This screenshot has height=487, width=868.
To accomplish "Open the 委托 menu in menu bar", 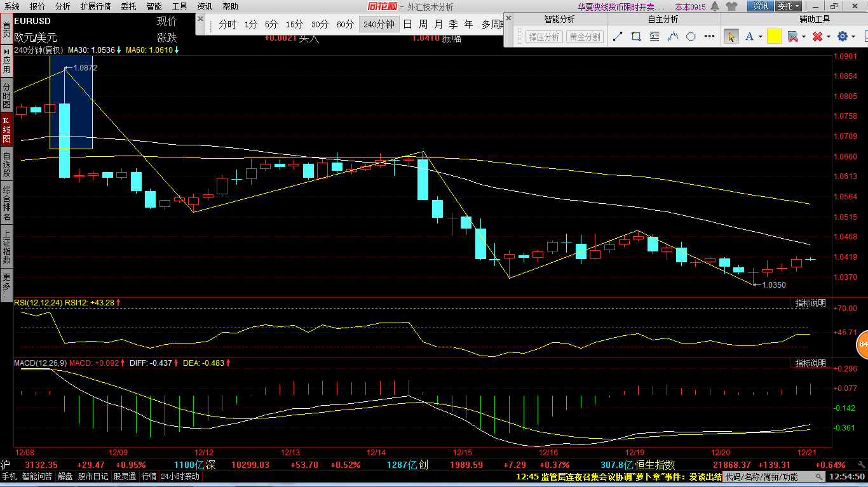I will pos(128,6).
